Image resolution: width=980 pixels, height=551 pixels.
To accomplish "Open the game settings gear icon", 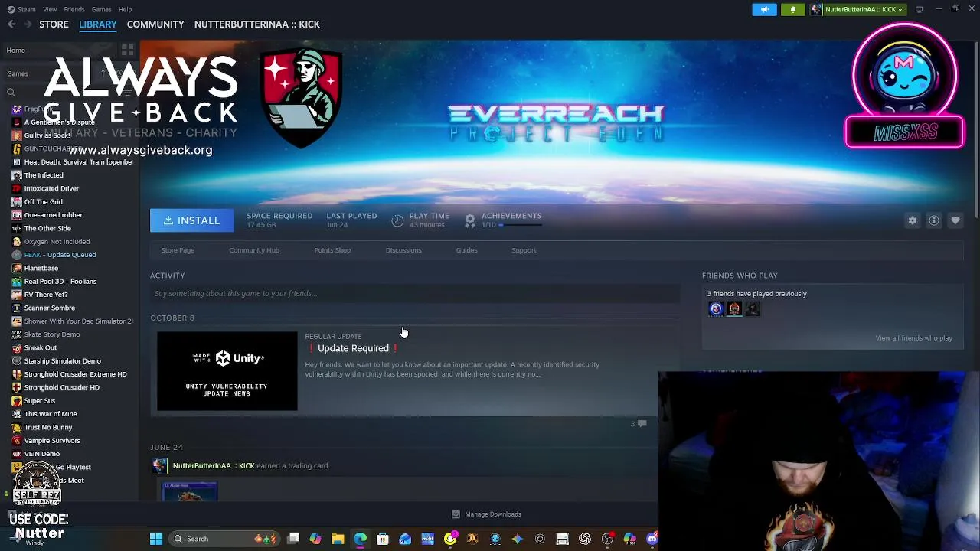I will point(913,220).
